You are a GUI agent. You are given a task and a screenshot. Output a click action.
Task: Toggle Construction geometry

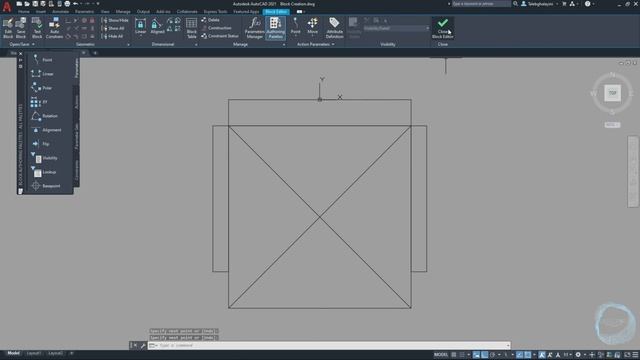point(216,28)
